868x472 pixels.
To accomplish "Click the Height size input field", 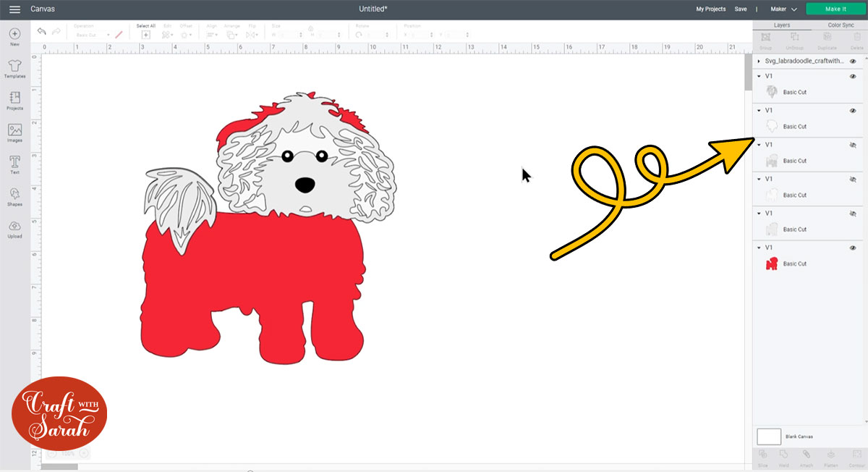I will pos(328,35).
